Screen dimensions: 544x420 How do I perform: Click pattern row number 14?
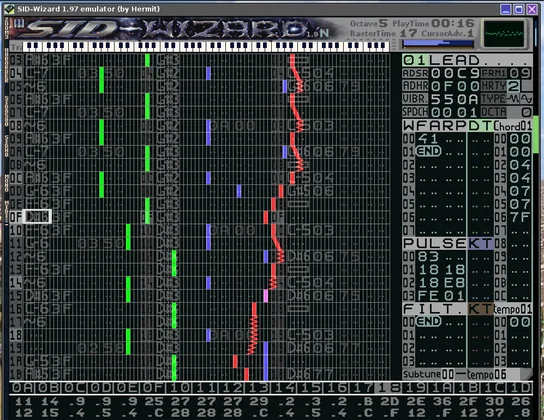click(x=15, y=282)
